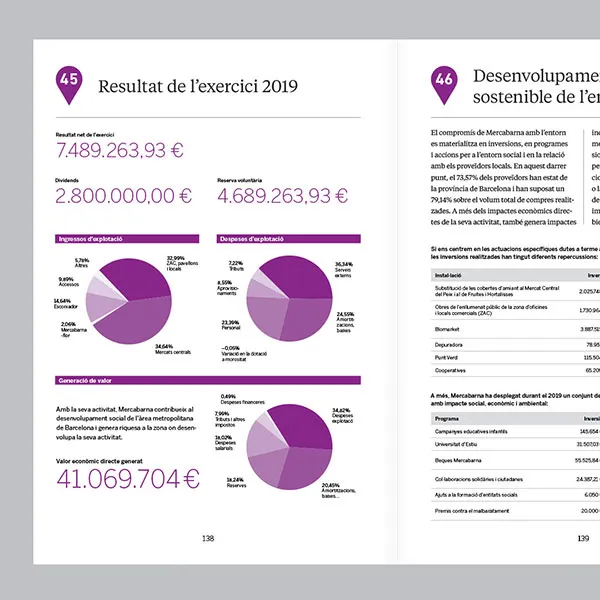The width and height of the screenshot is (600, 600).
Task: Select the row "Obres de l'enllumenat públic"
Action: tap(515, 310)
